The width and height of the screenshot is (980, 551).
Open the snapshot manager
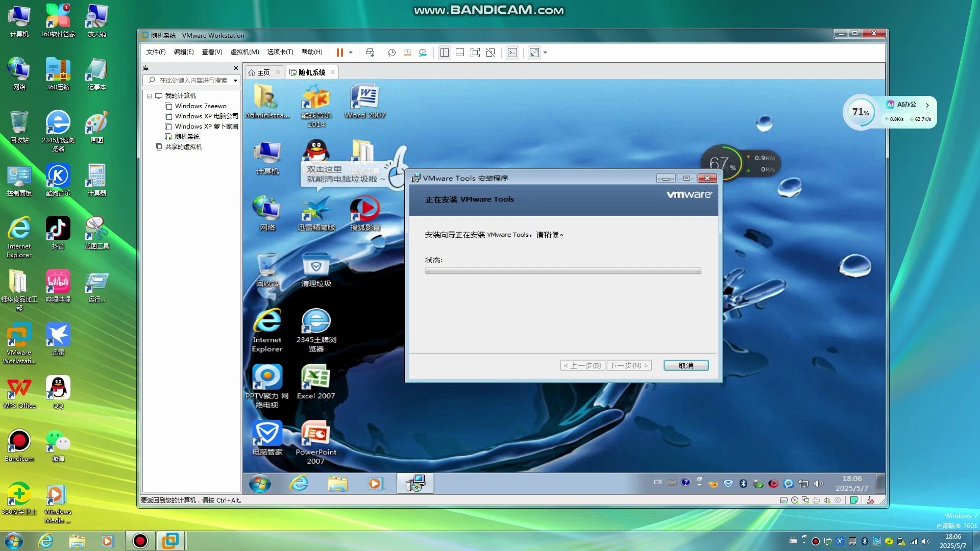[x=423, y=53]
